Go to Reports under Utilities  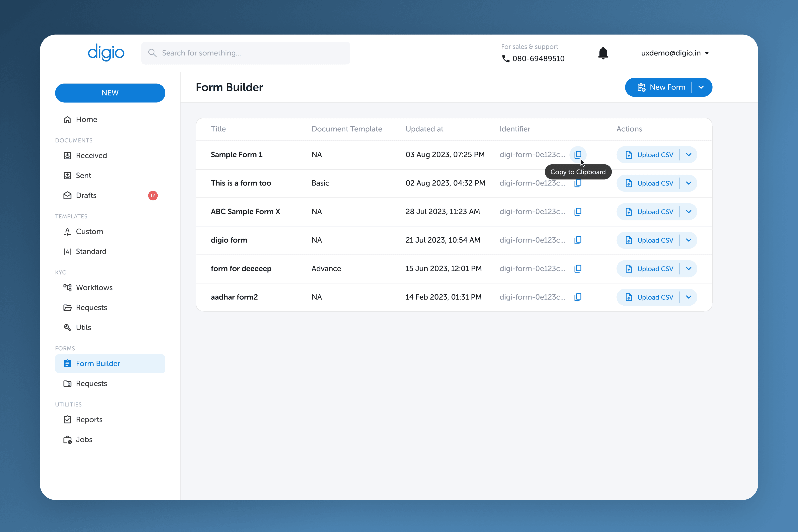(89, 419)
